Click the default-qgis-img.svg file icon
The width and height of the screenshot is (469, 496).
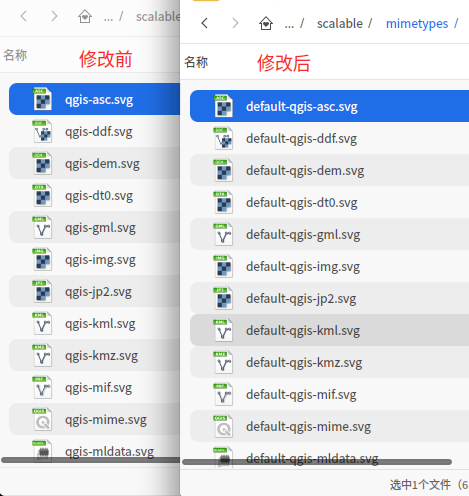(223, 266)
